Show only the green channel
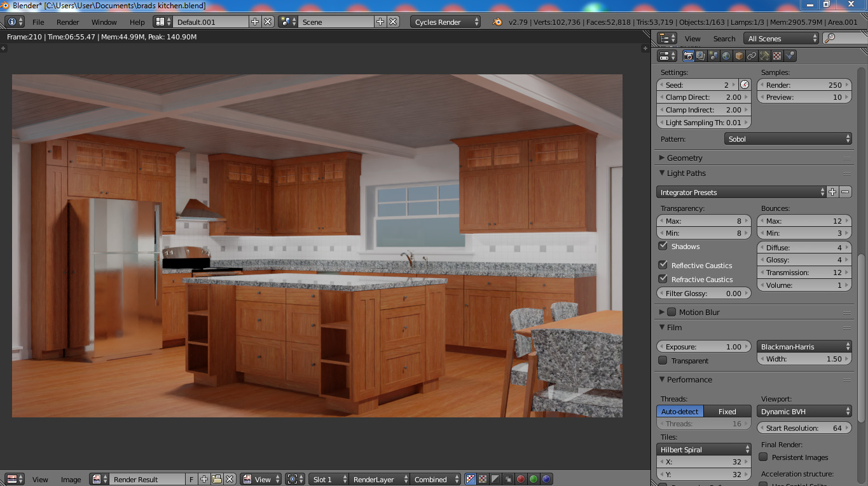The height and width of the screenshot is (486, 868). (534, 479)
